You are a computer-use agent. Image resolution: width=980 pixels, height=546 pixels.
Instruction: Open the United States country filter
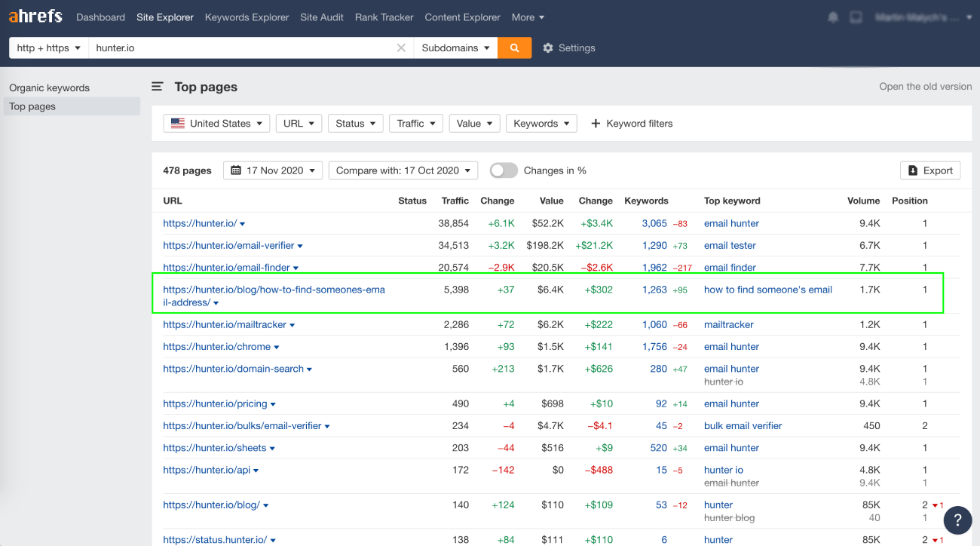(x=216, y=124)
